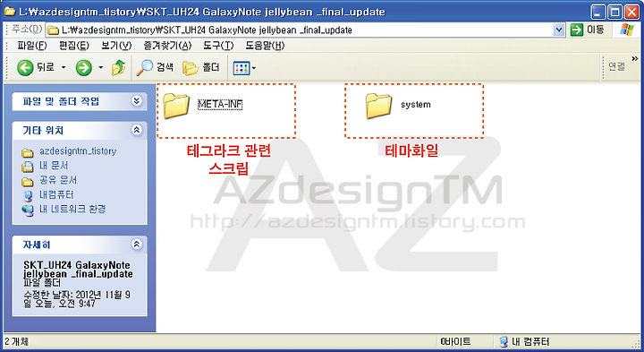644x352 pixels.
Task: Click the 내 컴퓨터 status bar zone
Action: tap(524, 341)
